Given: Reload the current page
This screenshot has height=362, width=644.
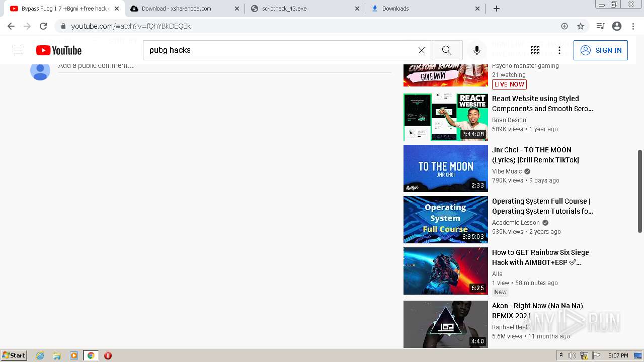Looking at the screenshot, I should click(x=43, y=26).
